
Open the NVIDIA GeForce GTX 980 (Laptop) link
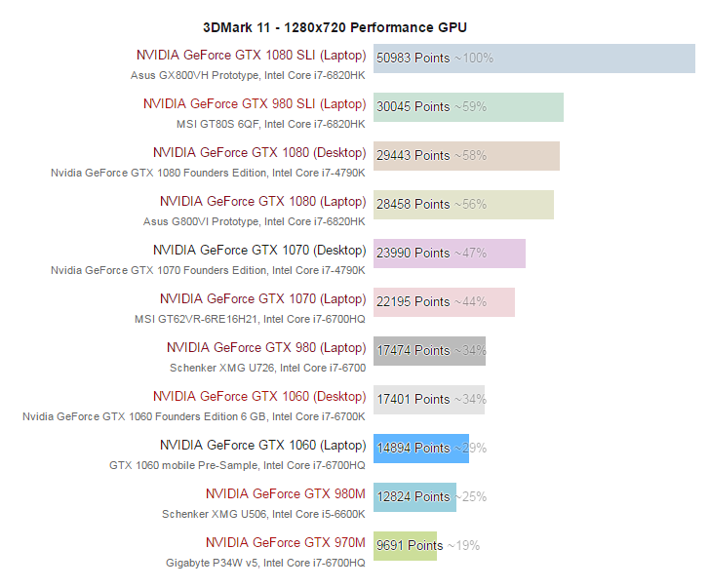click(x=266, y=348)
